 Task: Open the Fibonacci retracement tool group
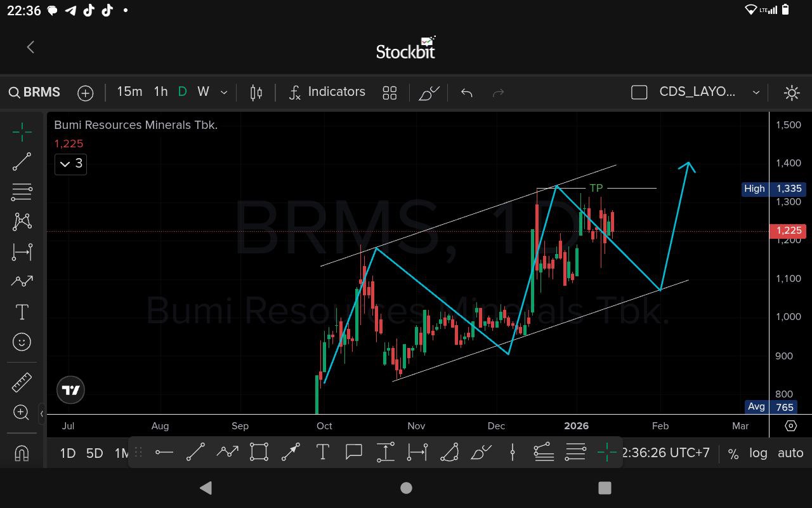[x=22, y=191]
